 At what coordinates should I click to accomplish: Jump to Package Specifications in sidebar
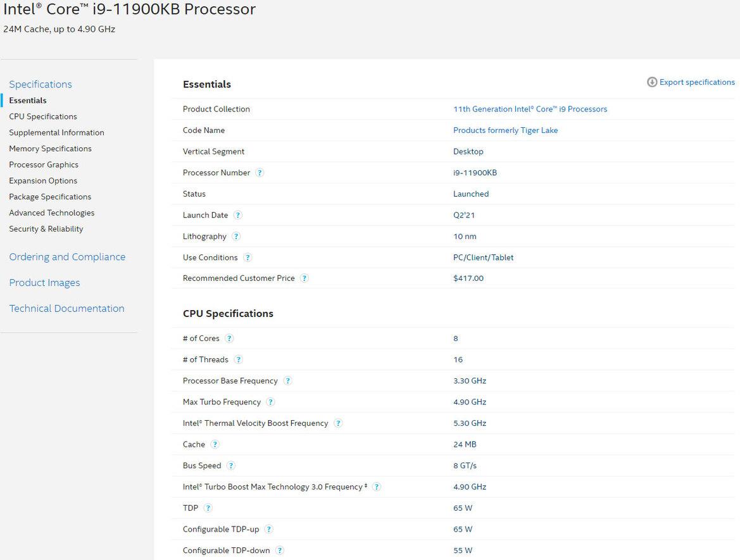(x=50, y=197)
